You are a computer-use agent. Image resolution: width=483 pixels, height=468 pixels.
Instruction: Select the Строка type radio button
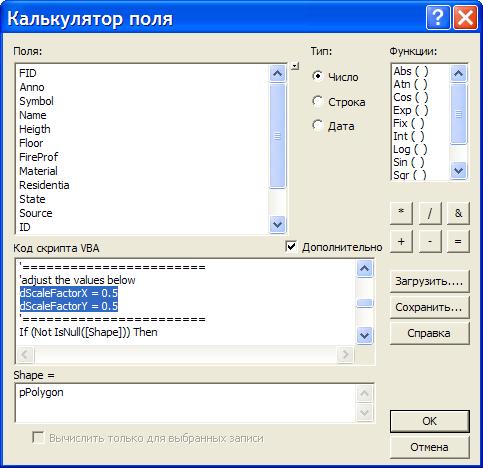(x=318, y=101)
